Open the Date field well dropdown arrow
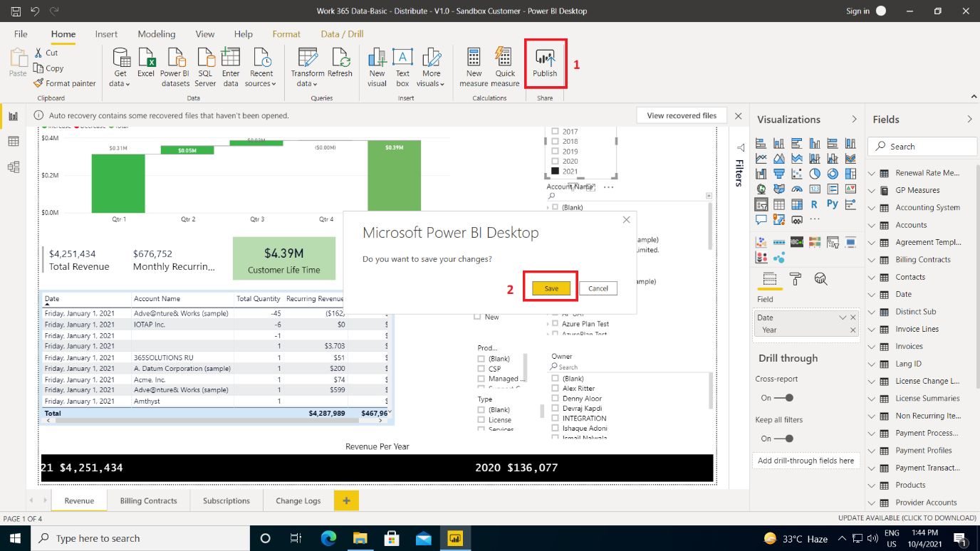 843,318
